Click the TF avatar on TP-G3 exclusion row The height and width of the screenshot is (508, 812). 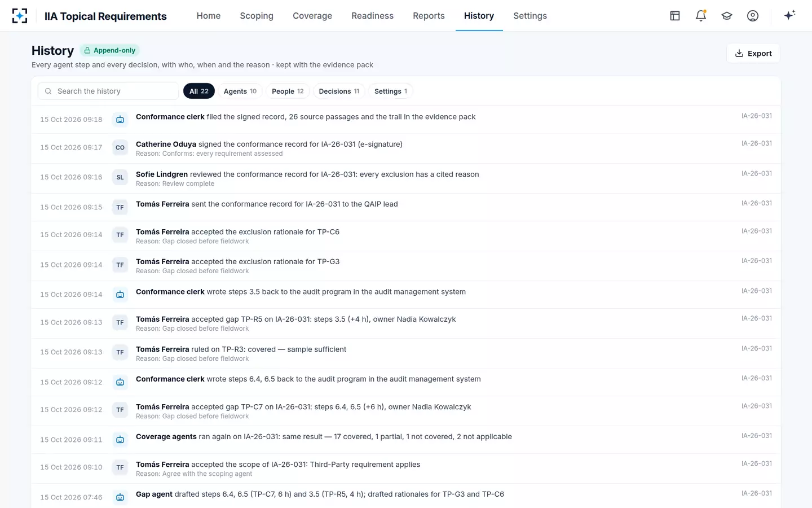tap(120, 265)
